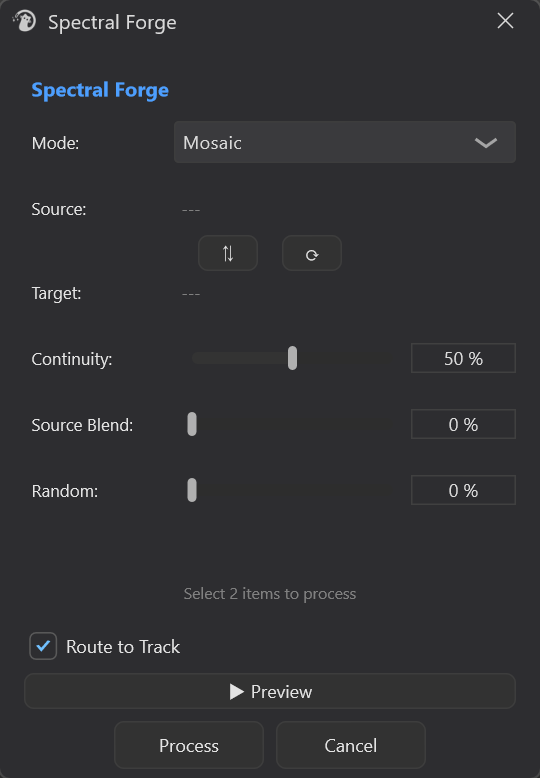
Task: Click the Process button
Action: tap(189, 745)
